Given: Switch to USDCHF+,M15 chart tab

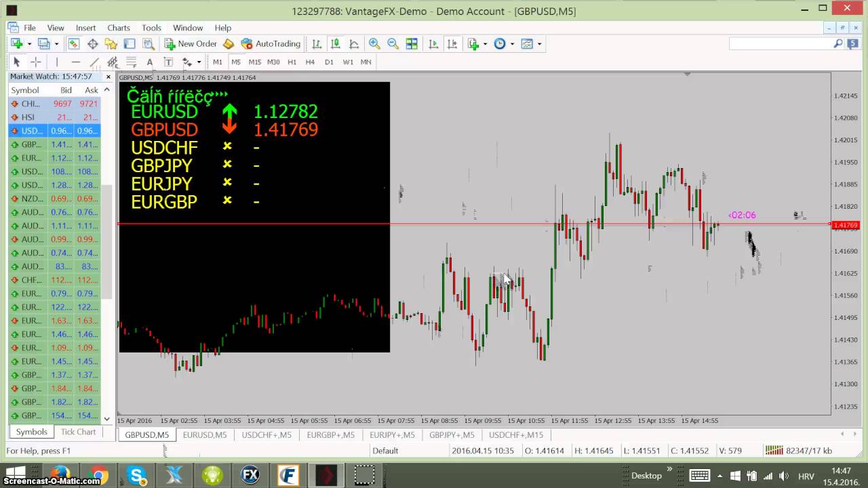Looking at the screenshot, I should tap(516, 435).
